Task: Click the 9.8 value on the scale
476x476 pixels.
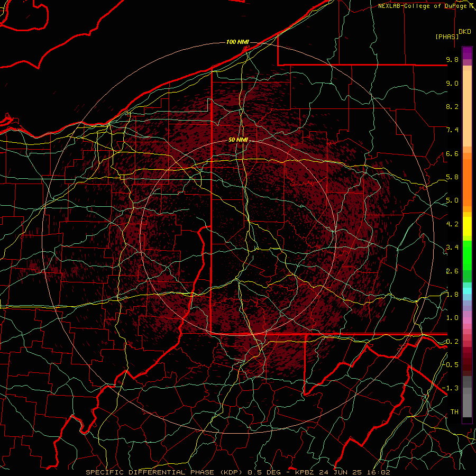Action: pyautogui.click(x=452, y=60)
